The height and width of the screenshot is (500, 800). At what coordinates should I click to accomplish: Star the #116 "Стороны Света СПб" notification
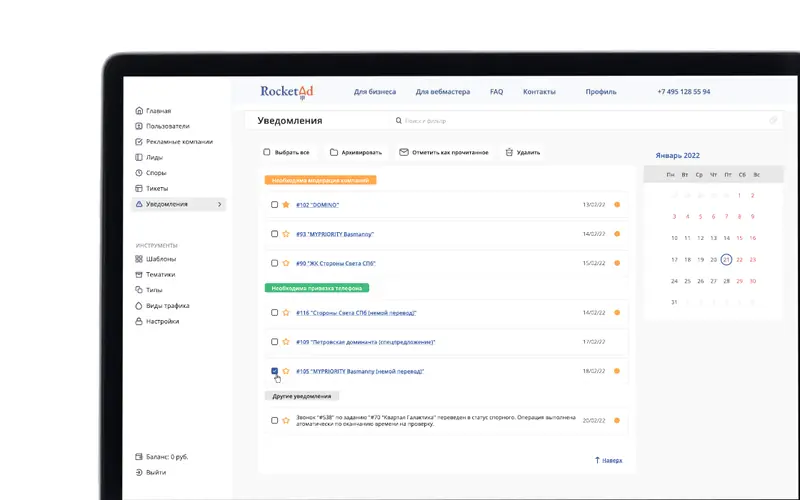click(286, 312)
